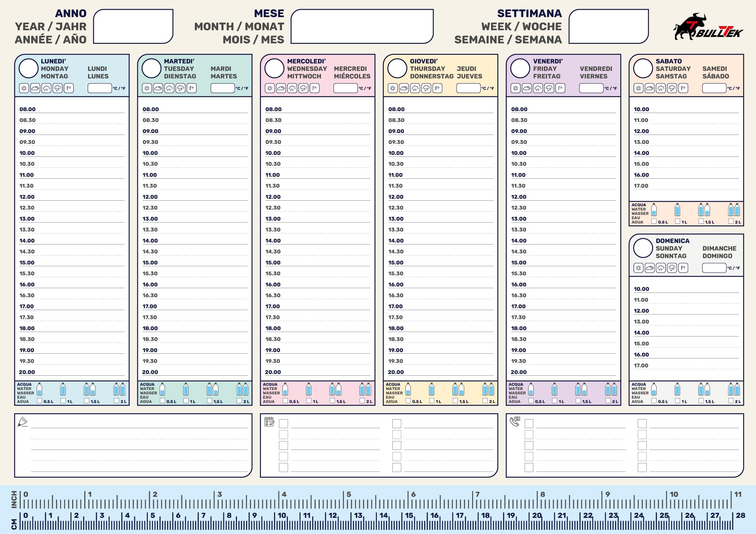This screenshot has height=534, width=756.
Task: Click the WEDNESDAY day label
Action: pos(307,69)
